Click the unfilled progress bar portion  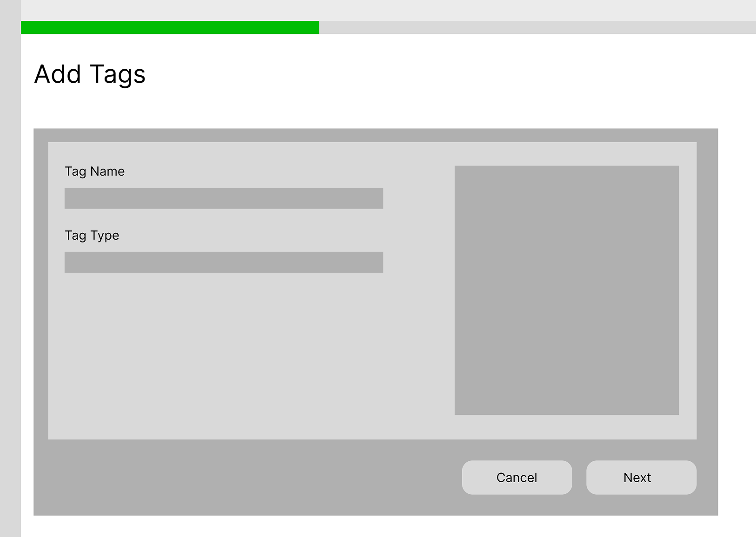[x=535, y=28]
